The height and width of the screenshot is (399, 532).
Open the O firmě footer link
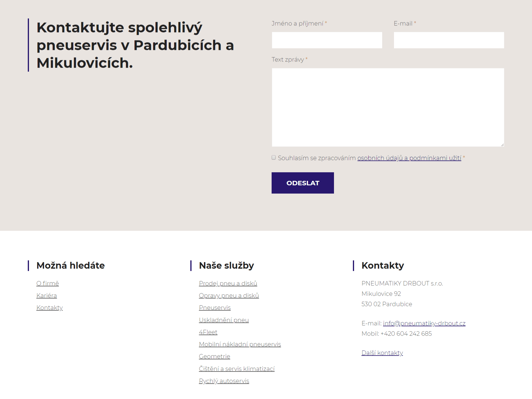click(x=48, y=283)
